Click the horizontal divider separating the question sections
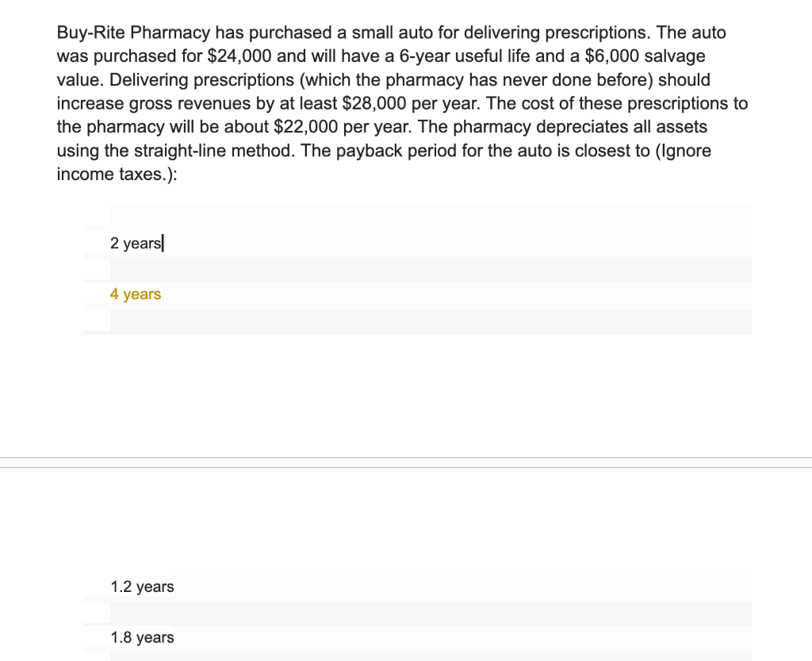The width and height of the screenshot is (812, 661). coord(406,460)
